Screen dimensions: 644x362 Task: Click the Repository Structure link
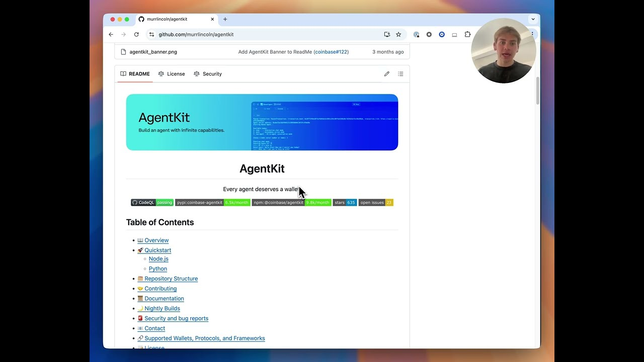point(171,279)
